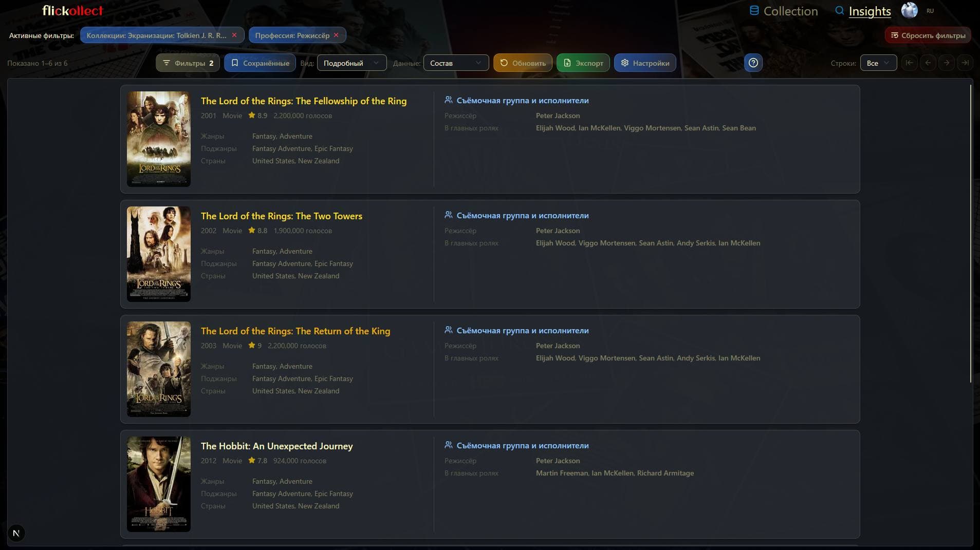
Task: Click the flickollect logo
Action: pos(72,11)
